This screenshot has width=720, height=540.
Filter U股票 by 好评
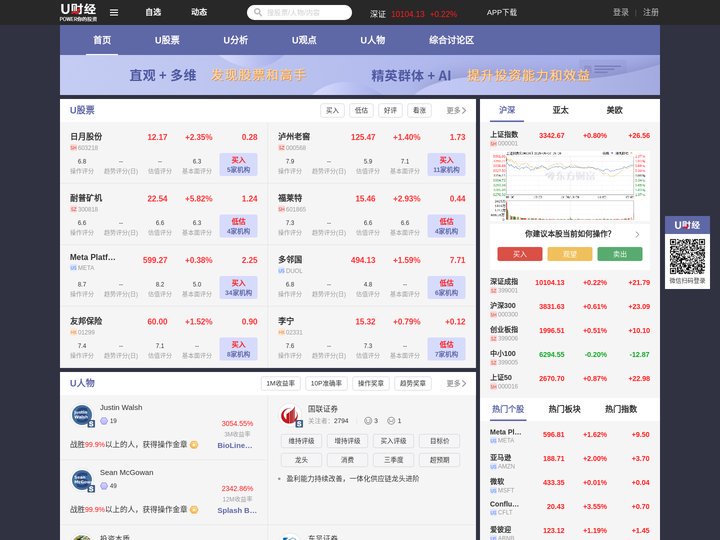click(x=390, y=110)
